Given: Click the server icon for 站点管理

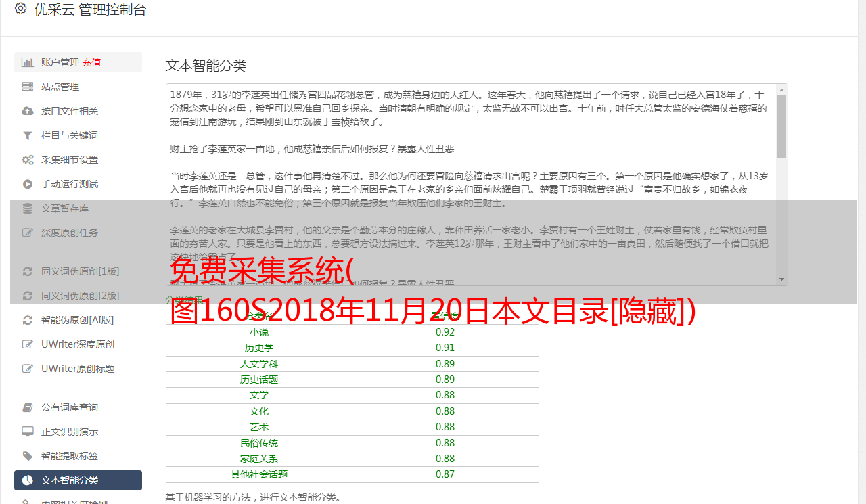Looking at the screenshot, I should 28,87.
